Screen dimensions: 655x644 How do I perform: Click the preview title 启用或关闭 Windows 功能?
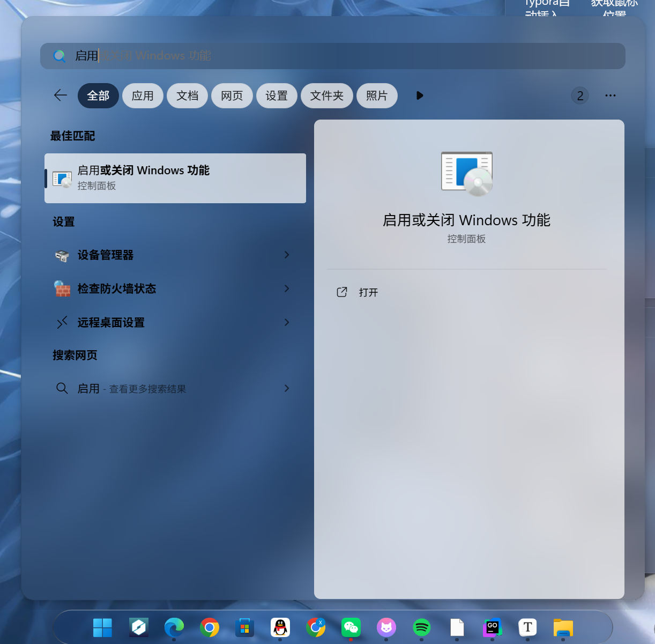[x=466, y=220]
